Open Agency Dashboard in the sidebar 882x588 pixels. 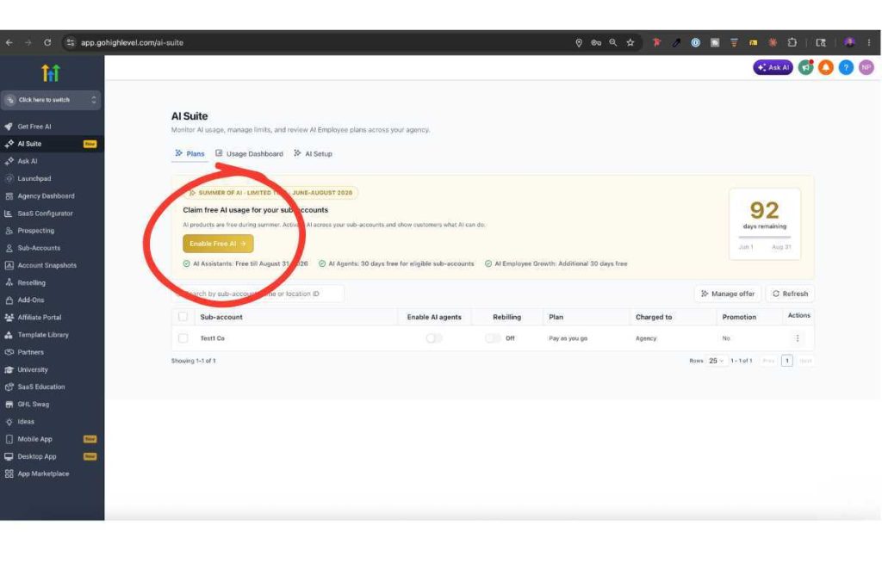(52, 196)
